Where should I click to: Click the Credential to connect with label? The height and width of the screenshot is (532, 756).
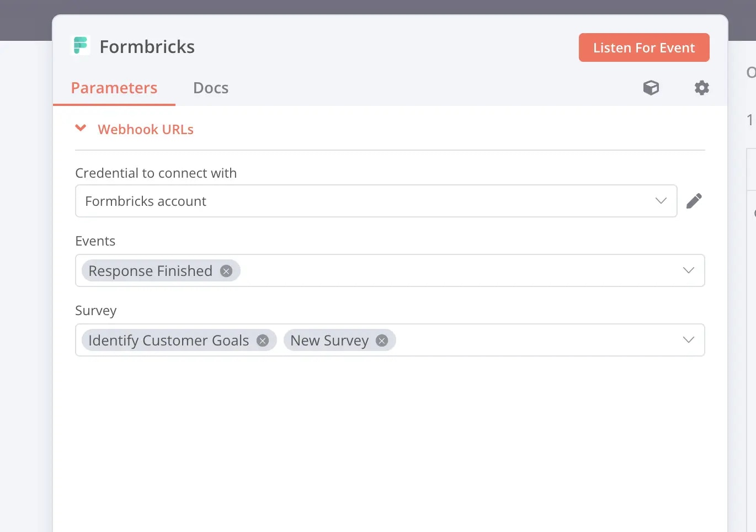tap(156, 173)
